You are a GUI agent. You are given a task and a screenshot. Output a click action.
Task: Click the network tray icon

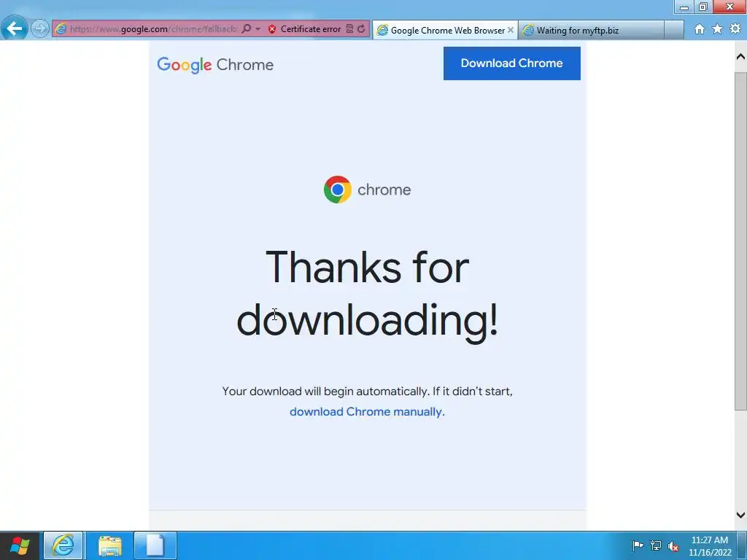[656, 545]
